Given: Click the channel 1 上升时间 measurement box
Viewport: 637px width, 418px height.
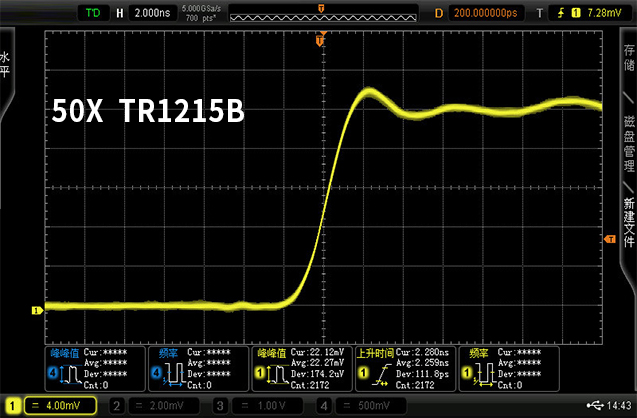Looking at the screenshot, I should click(x=406, y=369).
